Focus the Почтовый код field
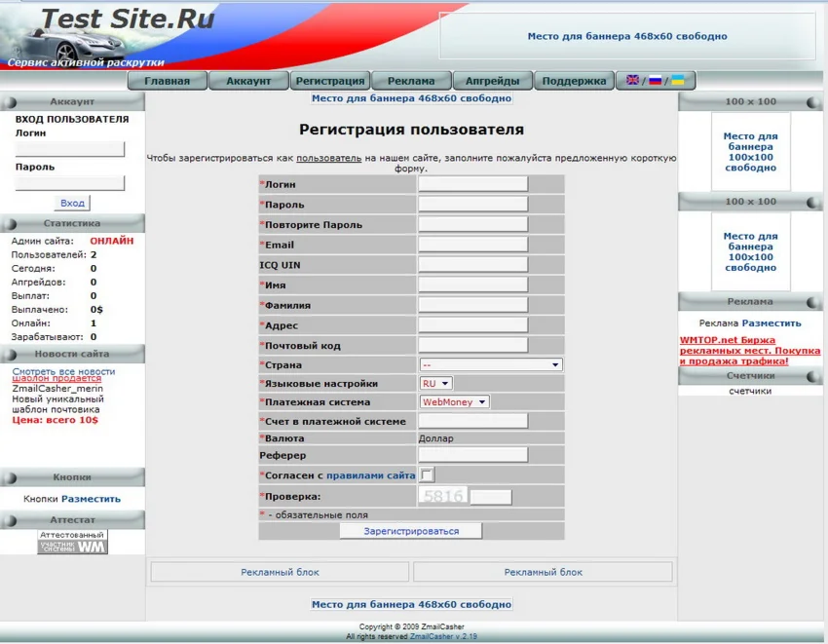 473,345
